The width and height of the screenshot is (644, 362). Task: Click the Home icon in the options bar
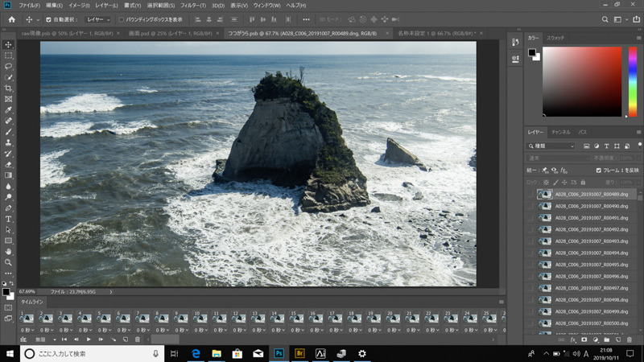11,19
